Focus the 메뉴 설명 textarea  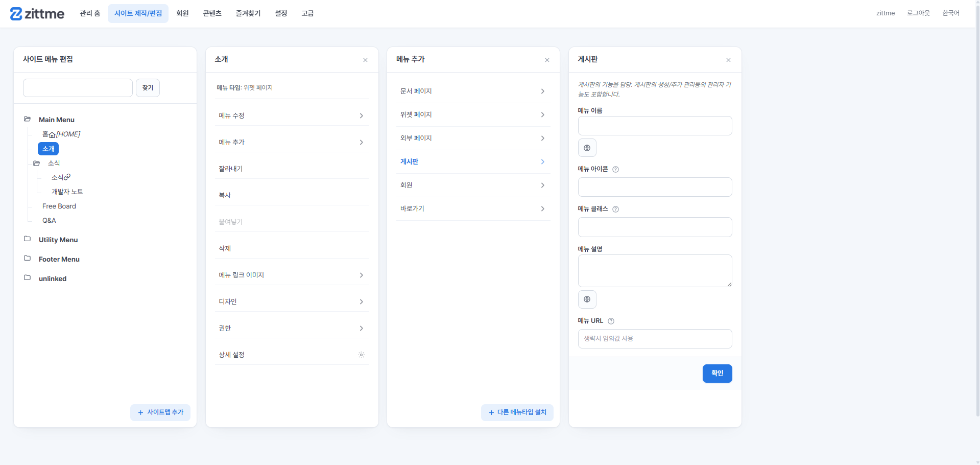655,271
